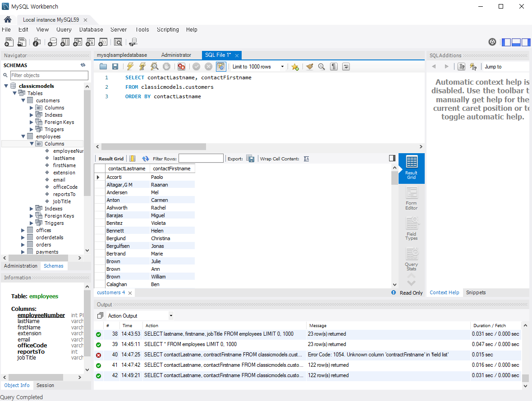The width and height of the screenshot is (532, 401).
Task: Export recordset to file icon
Action: click(250, 159)
